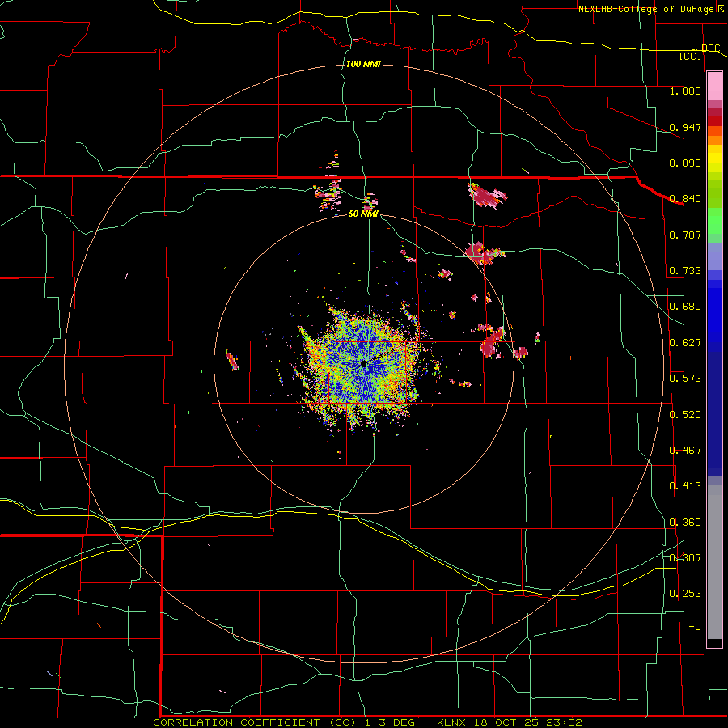728x728 pixels.
Task: Click the orange segment of the color bar
Action: click(x=714, y=140)
